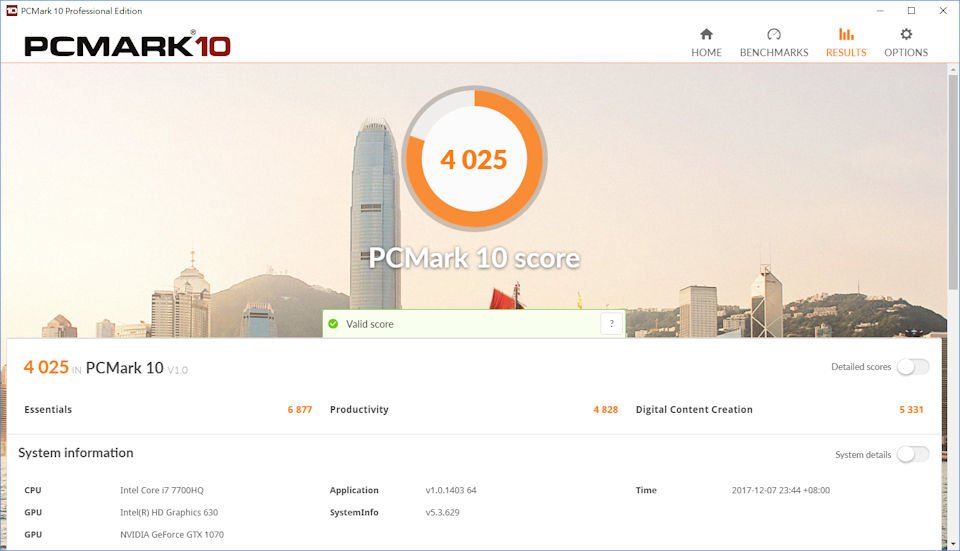Click the SystemInfo version v5.3.629

(x=442, y=512)
